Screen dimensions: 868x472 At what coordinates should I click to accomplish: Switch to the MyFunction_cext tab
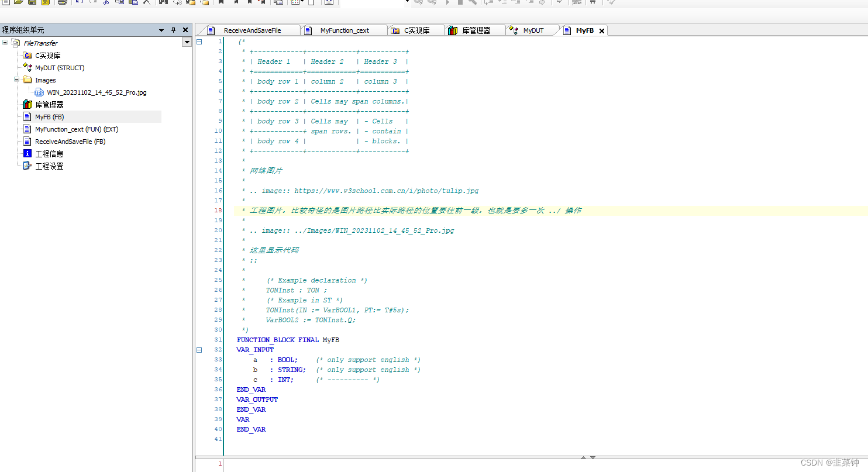coord(345,30)
